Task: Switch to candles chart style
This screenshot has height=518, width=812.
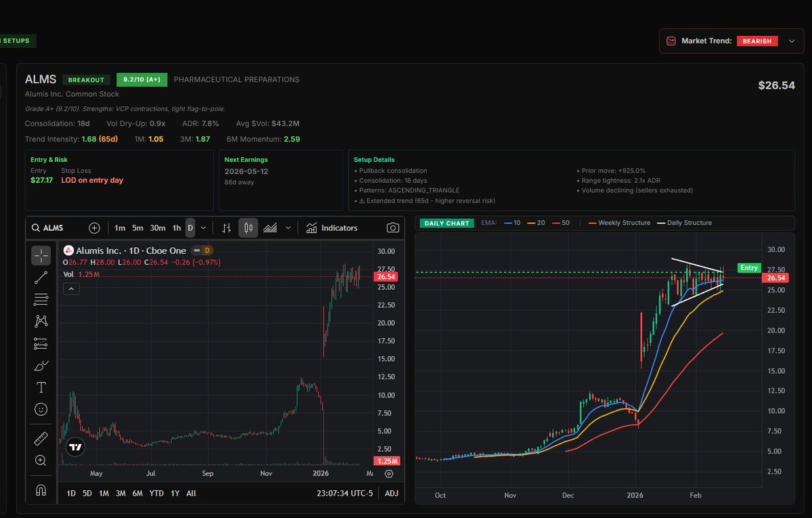Action: coord(248,228)
